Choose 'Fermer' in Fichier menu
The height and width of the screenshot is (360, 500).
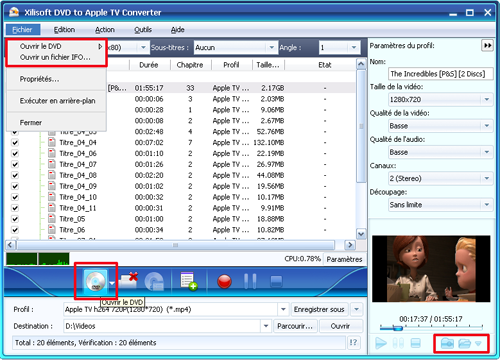(31, 122)
